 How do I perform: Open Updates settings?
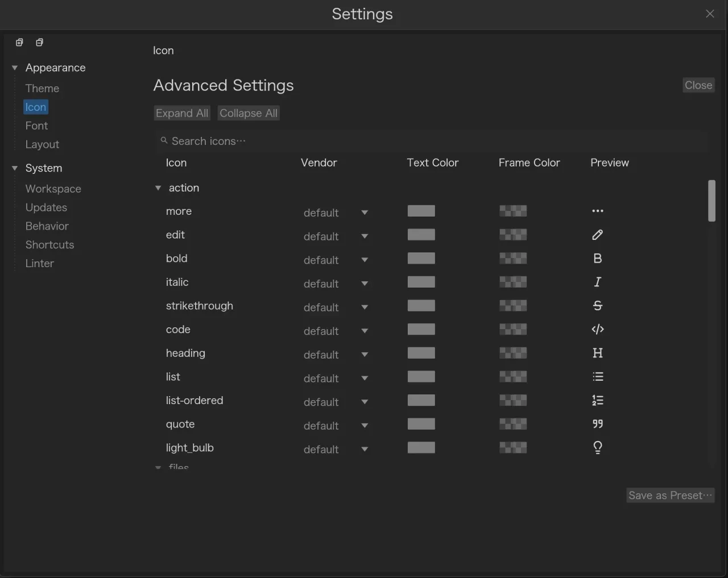point(46,207)
